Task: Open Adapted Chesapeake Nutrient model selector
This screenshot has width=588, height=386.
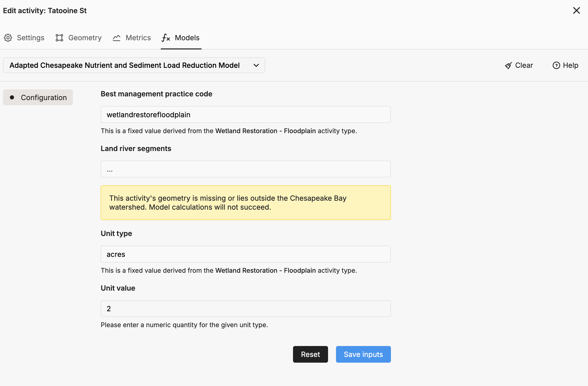Action: point(125,65)
